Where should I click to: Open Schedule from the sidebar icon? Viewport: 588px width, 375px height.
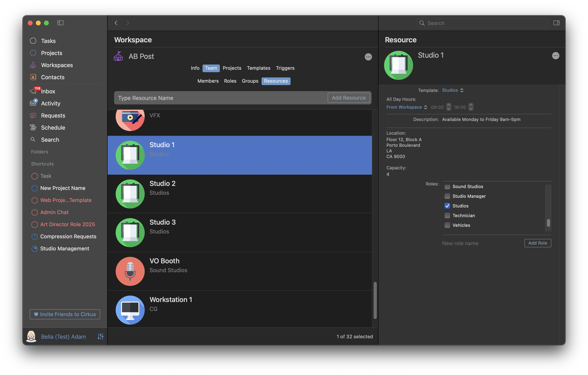click(x=33, y=128)
